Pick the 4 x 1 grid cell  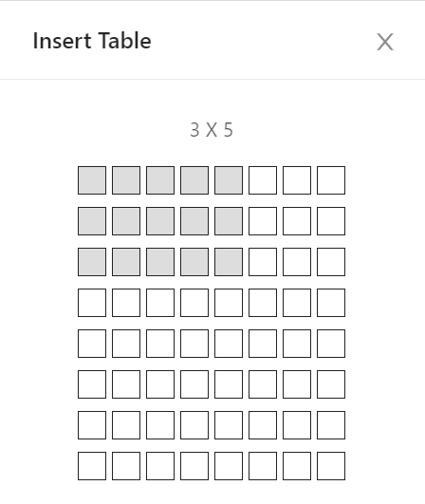pos(92,303)
